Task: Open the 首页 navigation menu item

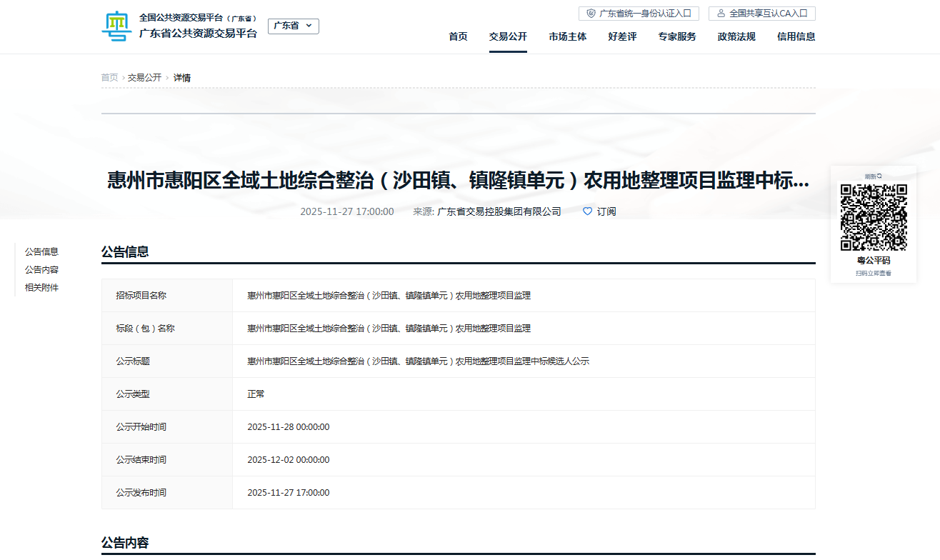Action: 458,37
